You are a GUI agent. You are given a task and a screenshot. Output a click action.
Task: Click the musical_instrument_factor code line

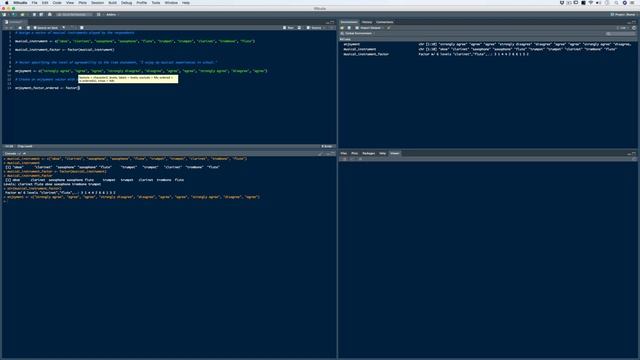(64, 50)
